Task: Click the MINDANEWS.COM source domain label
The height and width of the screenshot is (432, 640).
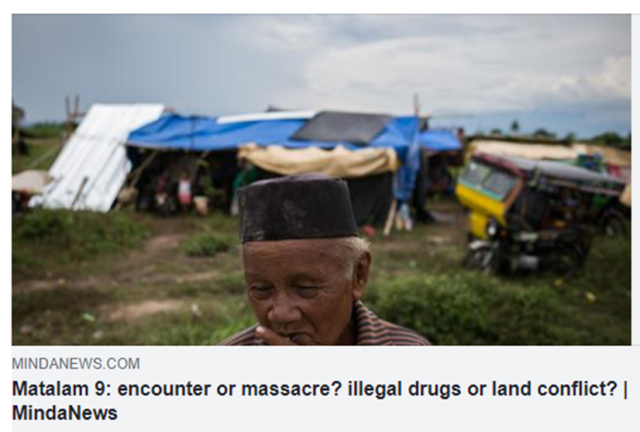Action: (76, 363)
